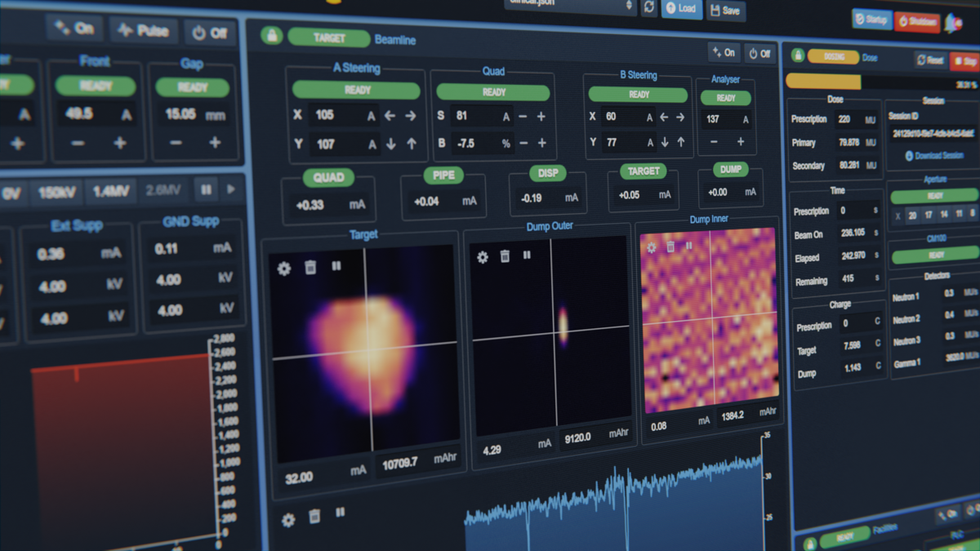
Task: Click the Startup button
Action: click(x=872, y=20)
